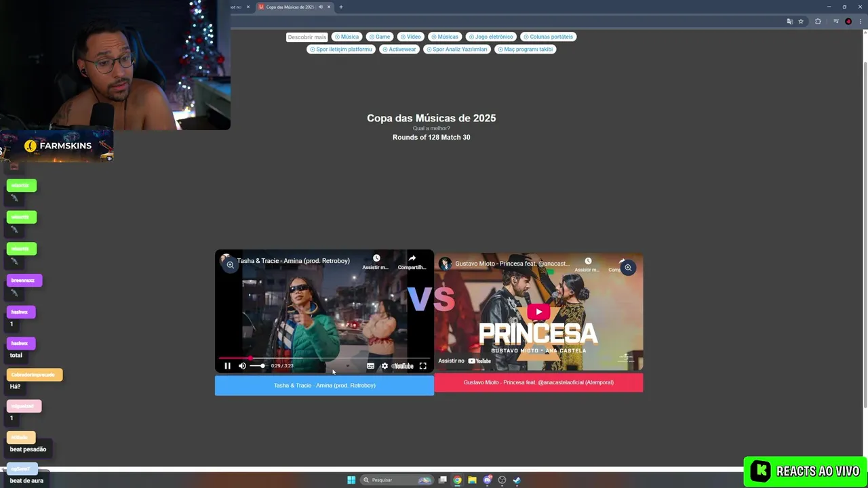Click chat message 'beat de aura'
Image resolution: width=868 pixels, height=488 pixels.
[26, 481]
